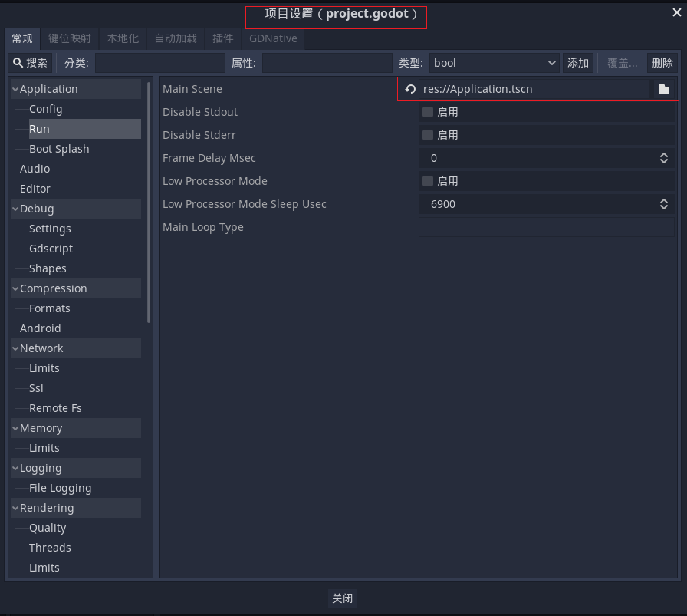Collapse the Debug tree section
Screen dimensions: 687x616
coord(15,209)
